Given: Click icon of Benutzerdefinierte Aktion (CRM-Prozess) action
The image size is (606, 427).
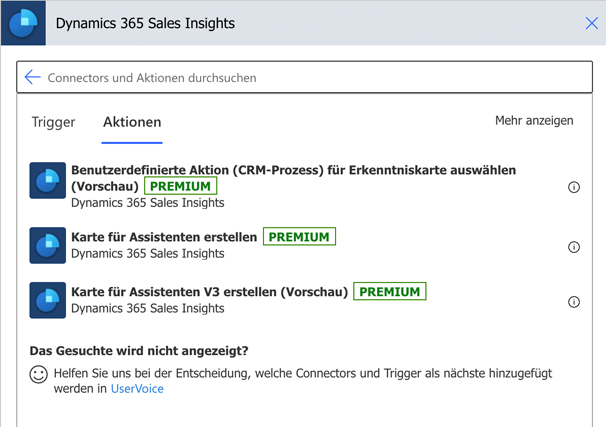Looking at the screenshot, I should point(48,180).
